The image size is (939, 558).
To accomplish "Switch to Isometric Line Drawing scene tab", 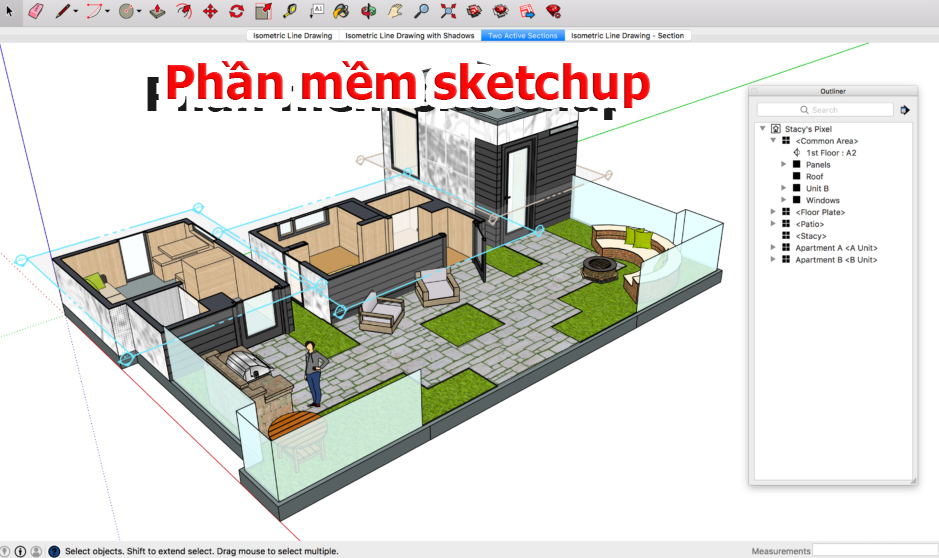I will coord(292,35).
